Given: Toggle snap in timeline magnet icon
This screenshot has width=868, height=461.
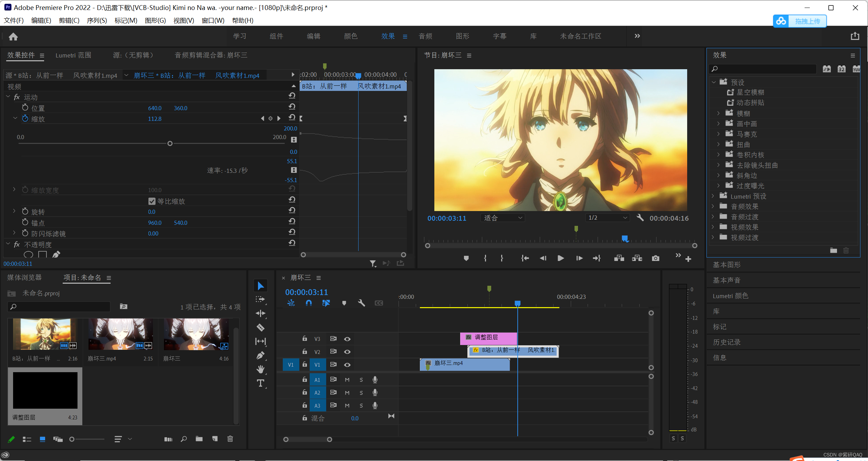Looking at the screenshot, I should tap(309, 303).
